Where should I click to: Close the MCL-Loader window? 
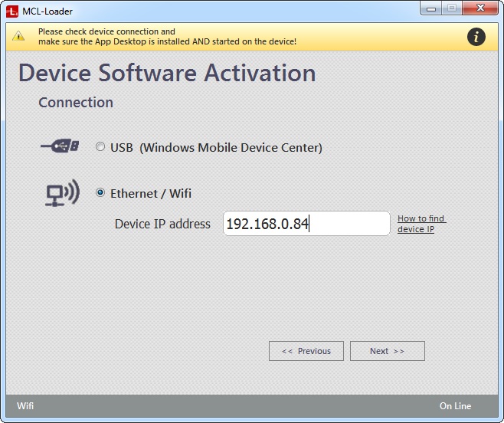480,8
